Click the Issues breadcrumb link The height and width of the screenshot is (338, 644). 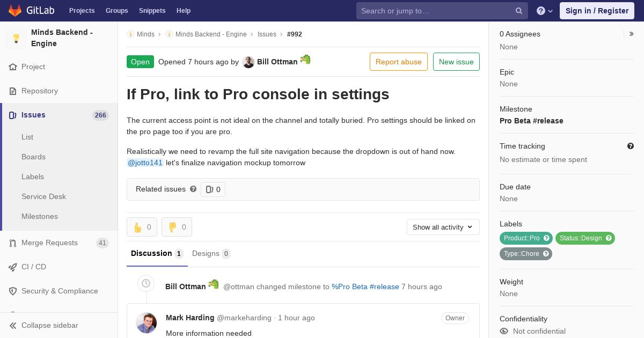267,34
